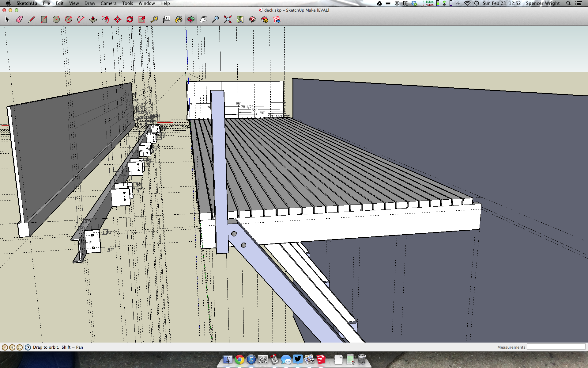Open Spotlight search in menu bar

(x=568, y=3)
